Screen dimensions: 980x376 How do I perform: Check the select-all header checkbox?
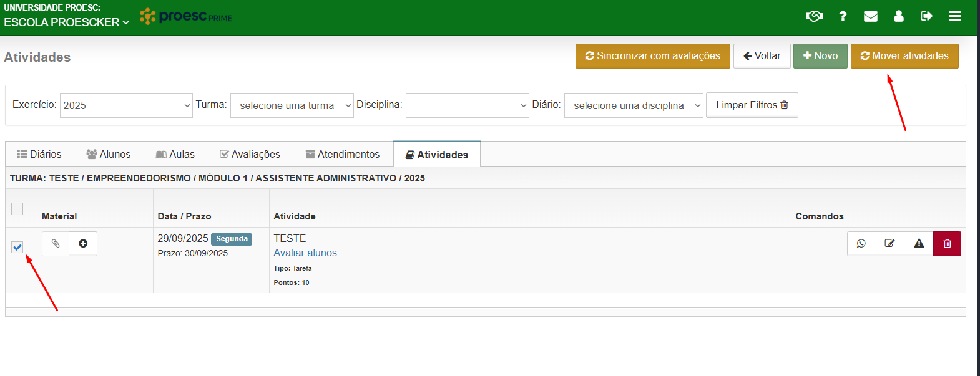17,209
